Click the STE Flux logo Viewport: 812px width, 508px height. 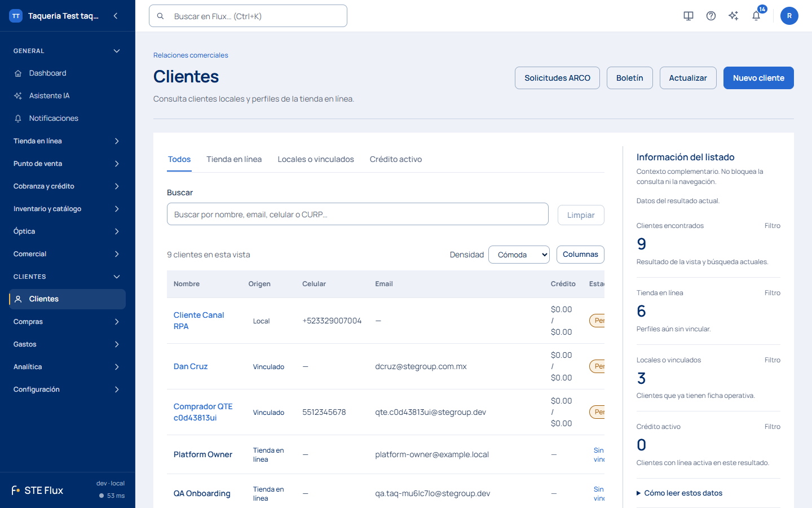(x=37, y=490)
